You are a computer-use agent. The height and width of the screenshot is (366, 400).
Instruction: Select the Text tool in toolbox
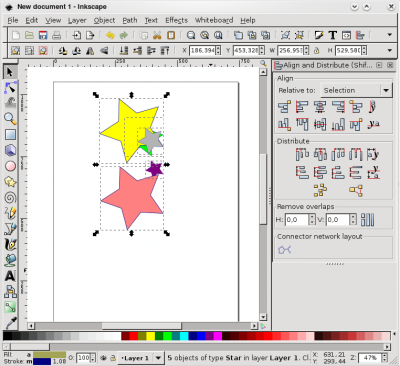(x=10, y=276)
